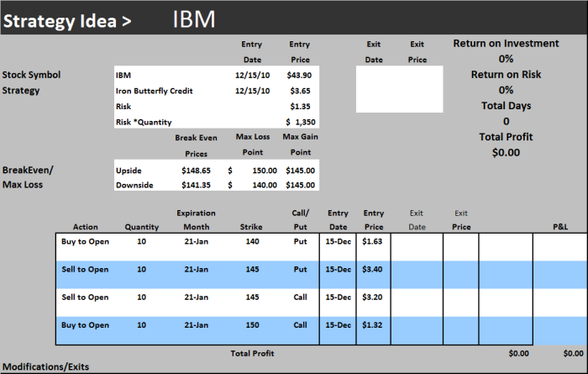
Task: Click the 140.00 max loss point
Action: 265,185
